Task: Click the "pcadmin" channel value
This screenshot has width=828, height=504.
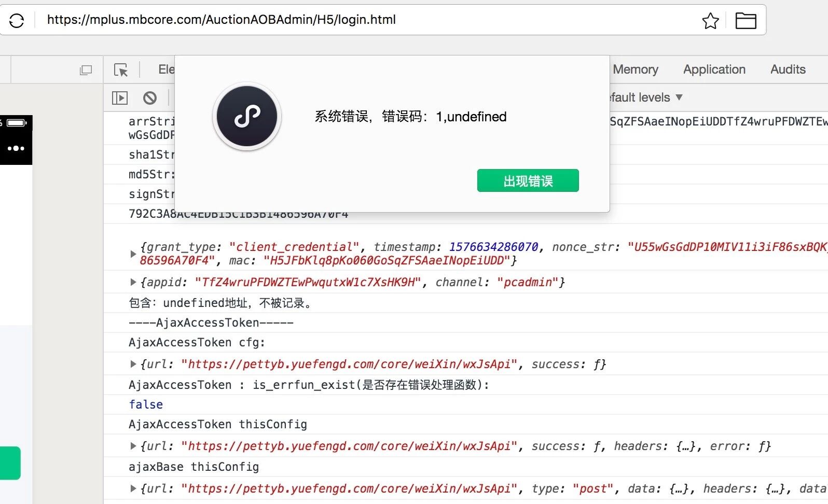Action: [x=528, y=282]
